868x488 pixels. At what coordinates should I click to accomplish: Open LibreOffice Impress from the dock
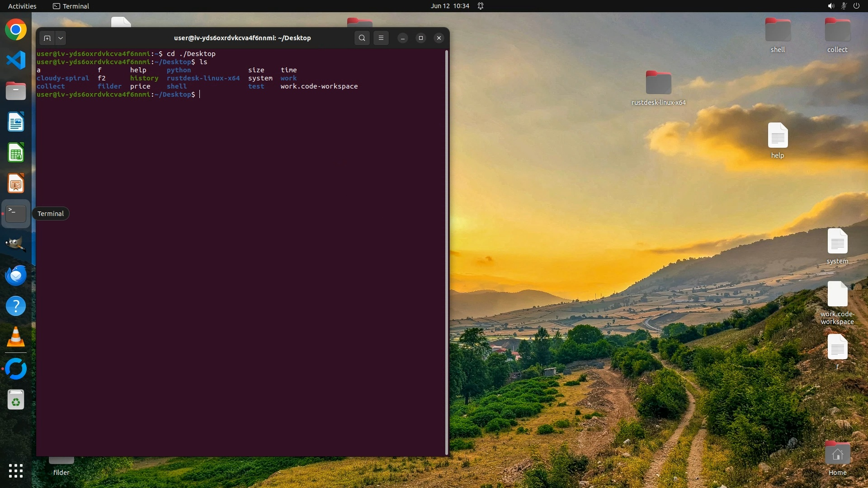16,183
